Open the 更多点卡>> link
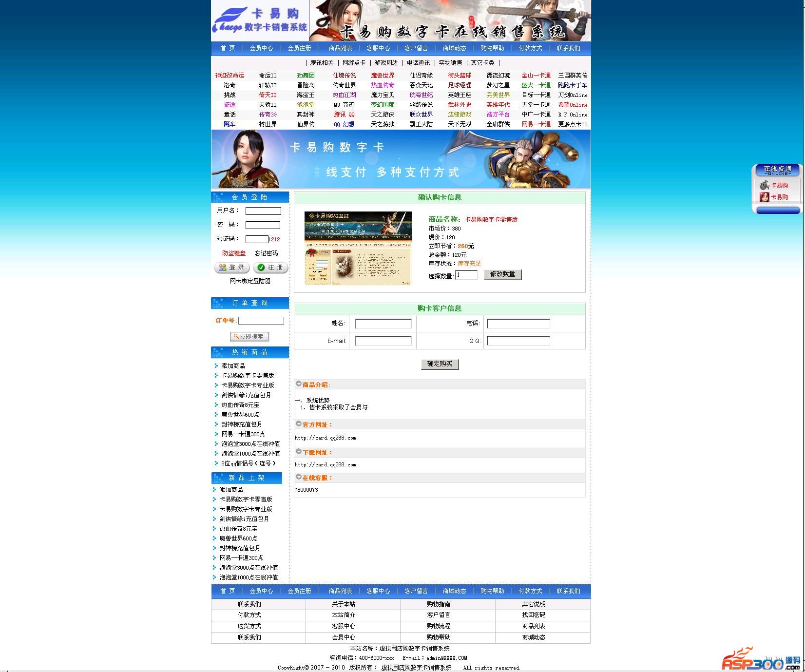The image size is (805, 672). (x=573, y=124)
